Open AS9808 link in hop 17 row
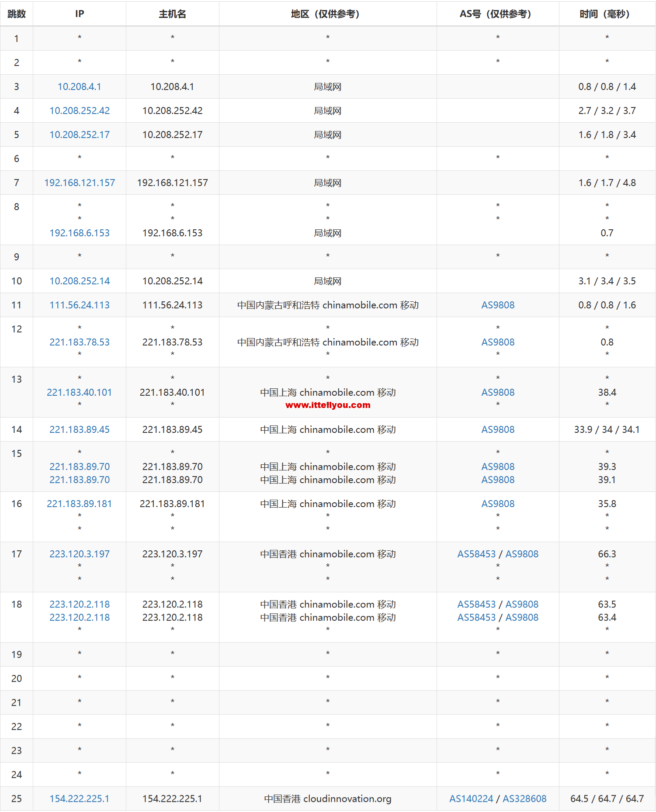This screenshot has height=812, width=656. pos(522,554)
